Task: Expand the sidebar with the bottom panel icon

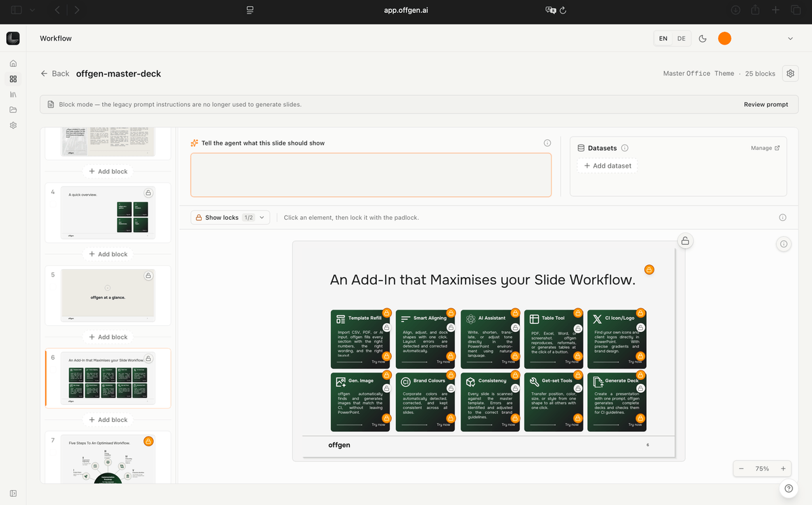Action: click(x=13, y=493)
